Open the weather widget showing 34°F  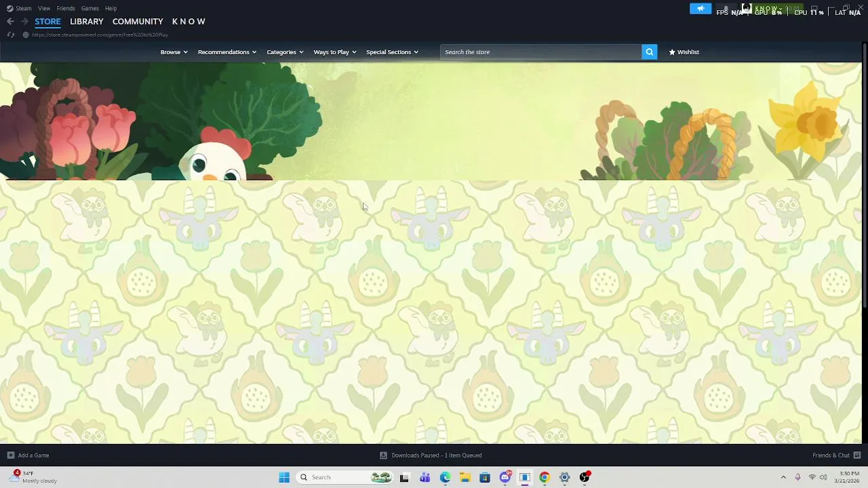point(34,477)
